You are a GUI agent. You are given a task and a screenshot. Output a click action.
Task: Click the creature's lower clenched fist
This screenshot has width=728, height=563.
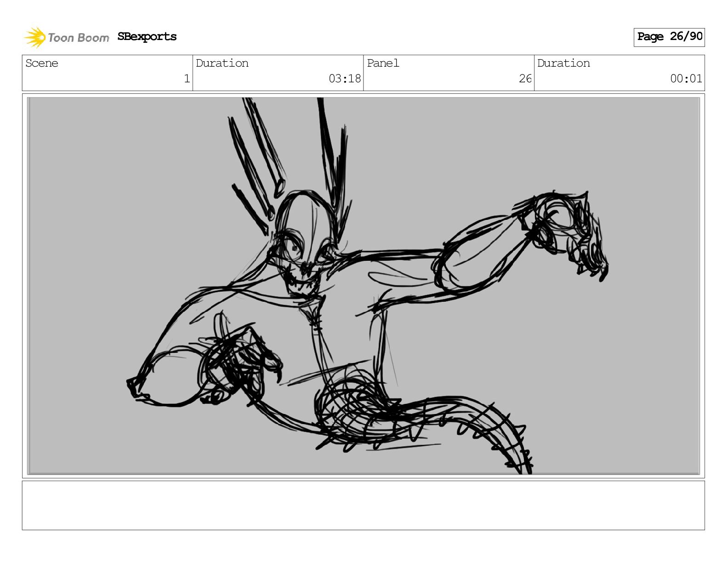click(234, 363)
